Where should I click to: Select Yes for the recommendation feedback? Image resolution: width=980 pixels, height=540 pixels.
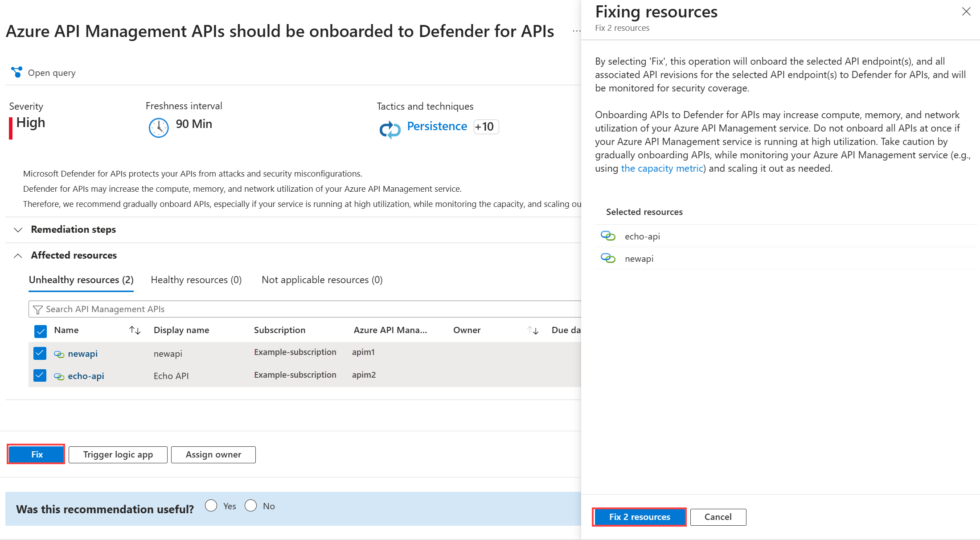tap(211, 505)
